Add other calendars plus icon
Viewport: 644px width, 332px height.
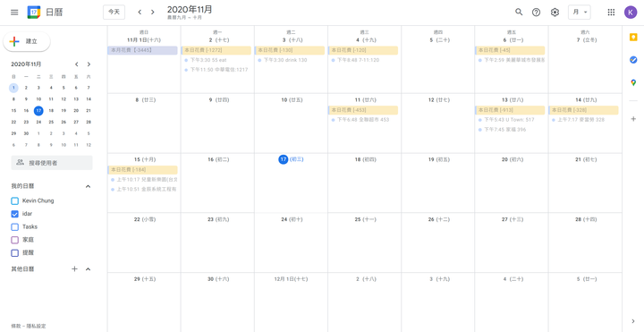[75, 269]
